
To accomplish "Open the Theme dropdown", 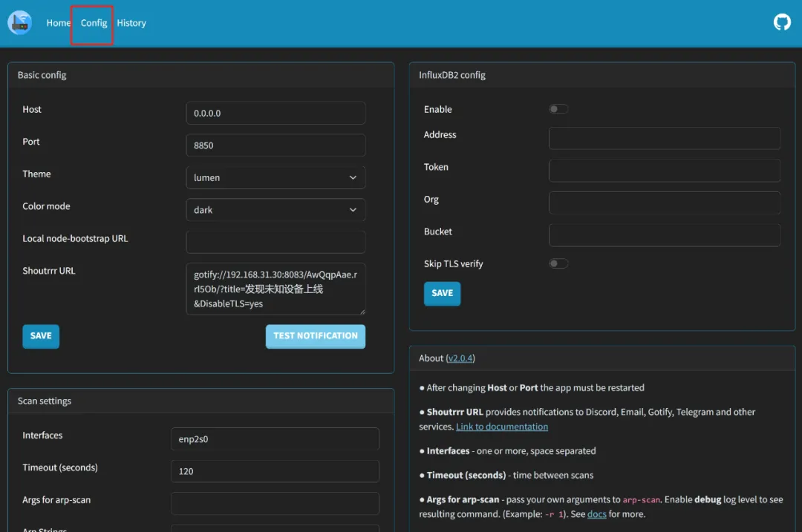I will 276,177.
